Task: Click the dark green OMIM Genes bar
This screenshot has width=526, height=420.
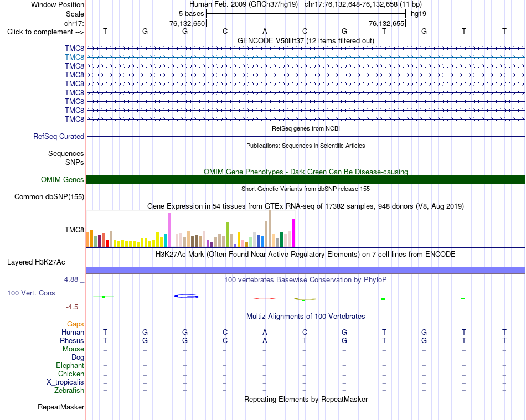Action: [306, 179]
